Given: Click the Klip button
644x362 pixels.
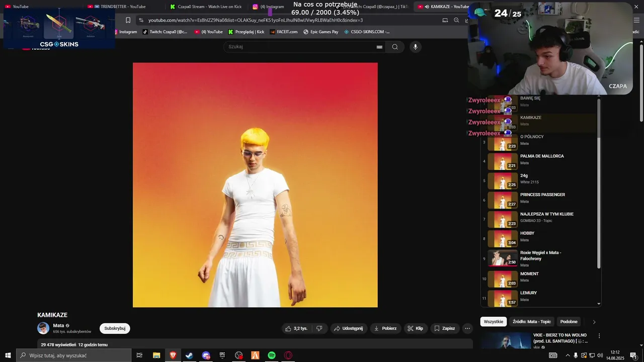Looking at the screenshot, I should [x=416, y=328].
